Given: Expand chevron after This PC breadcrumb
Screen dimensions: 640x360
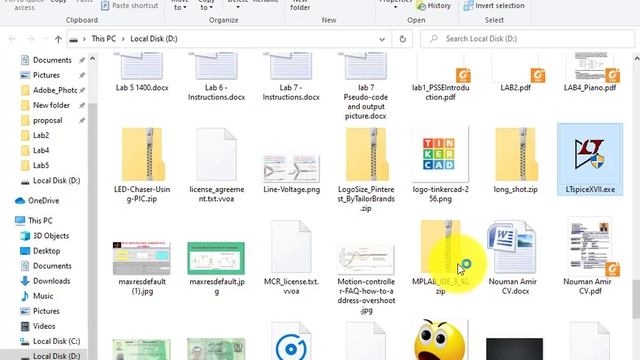Looking at the screenshot, I should [123, 39].
